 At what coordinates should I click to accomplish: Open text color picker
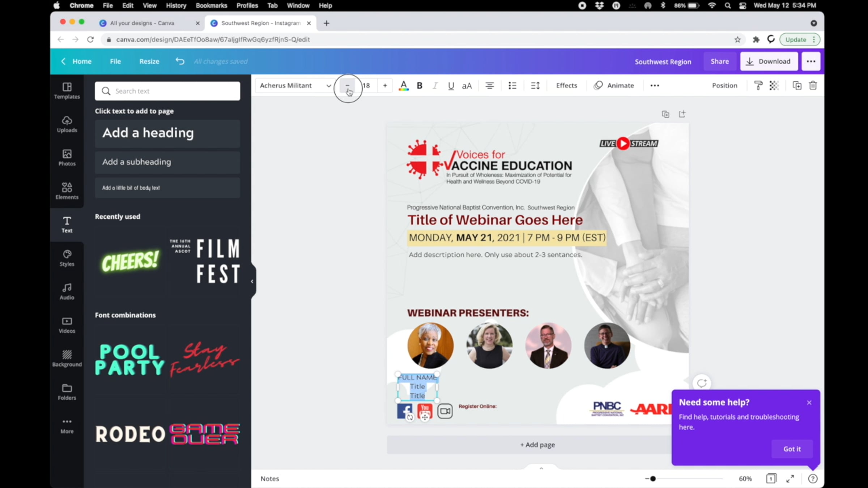403,86
